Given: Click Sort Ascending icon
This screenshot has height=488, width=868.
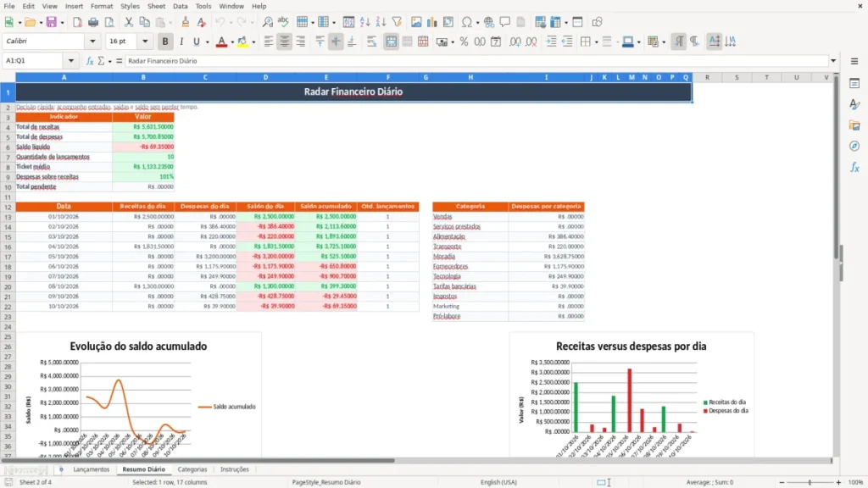Looking at the screenshot, I should click(364, 22).
